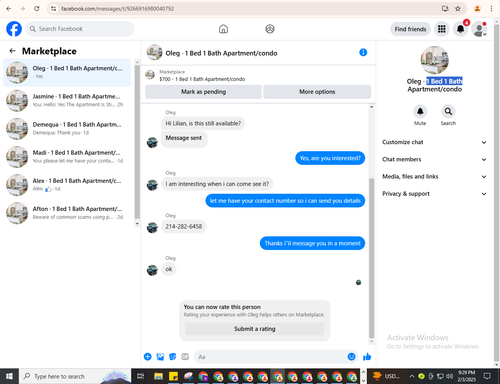Click message 'Thanks i'il message you in a moment'
This screenshot has width=500, height=384.
pyautogui.click(x=312, y=243)
